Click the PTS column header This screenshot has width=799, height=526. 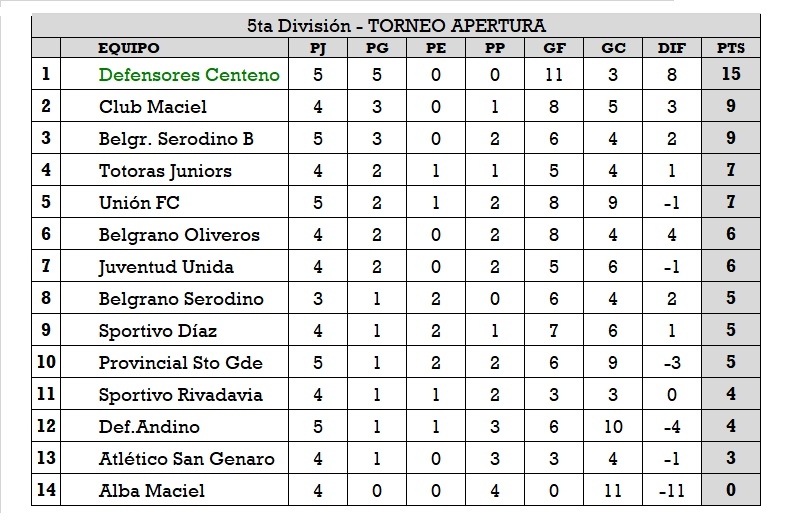pos(730,47)
